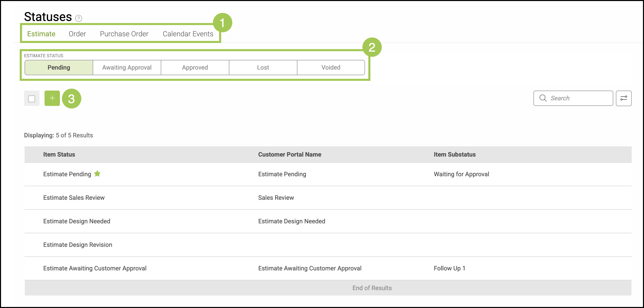This screenshot has width=644, height=308.
Task: Click the help question mark beside Statuses
Action: [x=79, y=18]
